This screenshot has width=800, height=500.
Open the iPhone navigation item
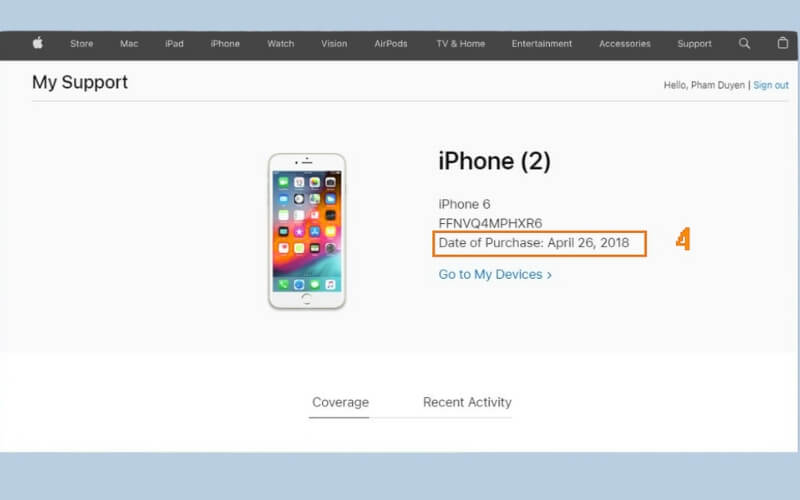pyautogui.click(x=225, y=44)
